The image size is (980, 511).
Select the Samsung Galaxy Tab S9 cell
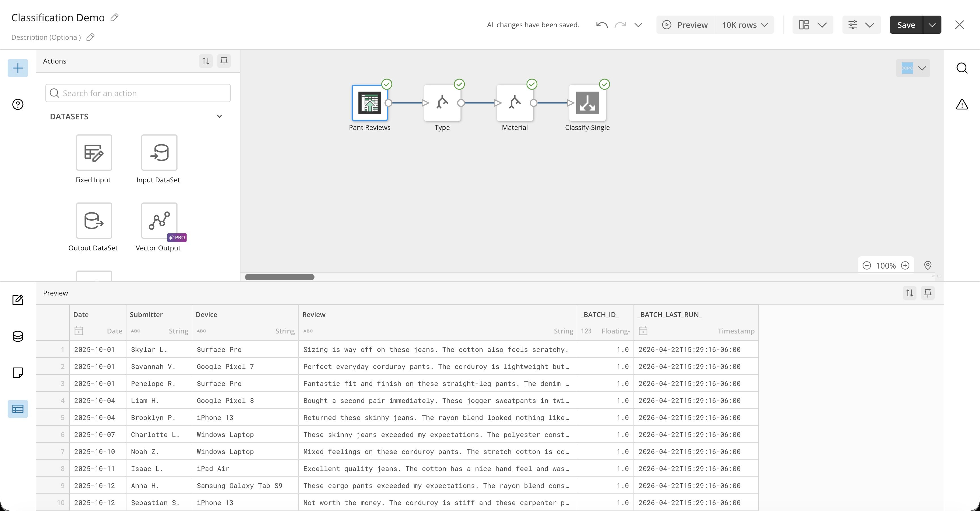click(x=245, y=485)
